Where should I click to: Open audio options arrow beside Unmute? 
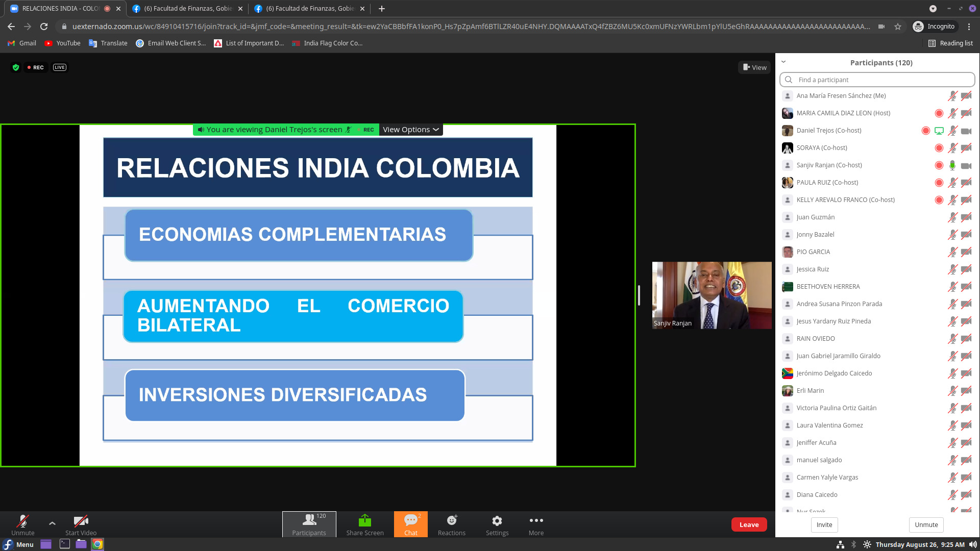tap(52, 523)
